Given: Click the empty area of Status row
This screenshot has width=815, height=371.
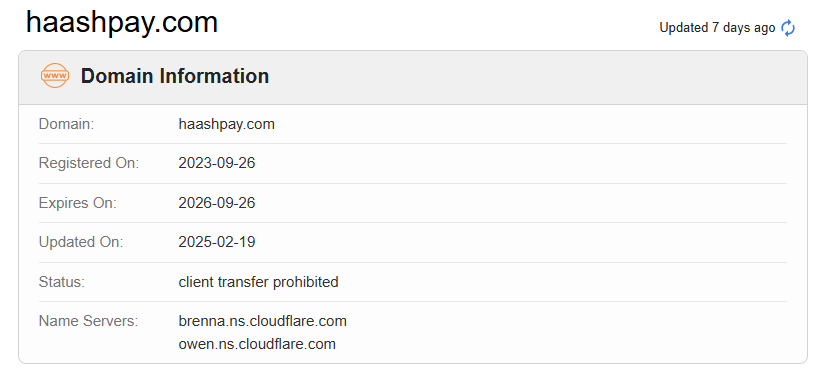Looking at the screenshot, I should (561, 282).
